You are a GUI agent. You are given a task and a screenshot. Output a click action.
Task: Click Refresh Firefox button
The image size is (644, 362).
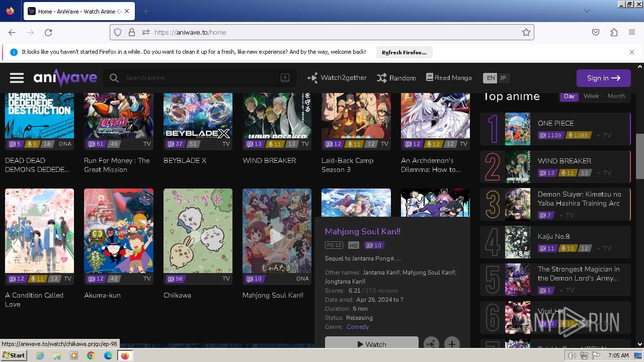pos(404,52)
